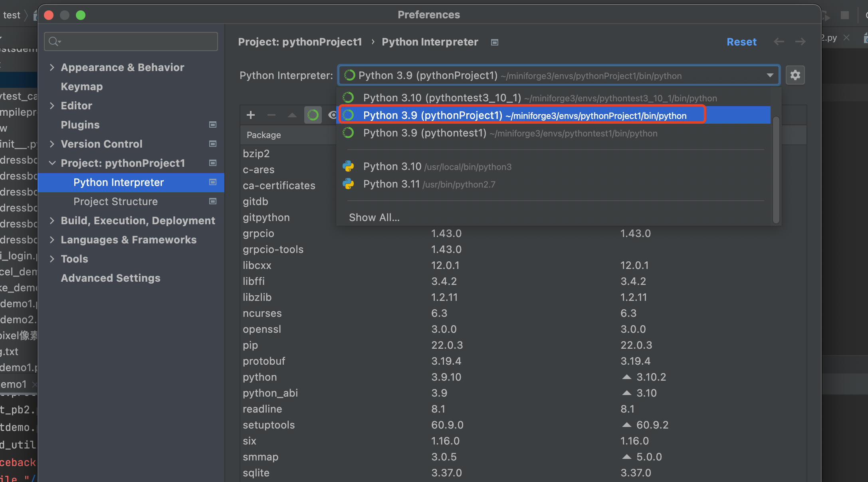Switch to the 2.py editor tab
The image size is (868, 482).
[828, 37]
